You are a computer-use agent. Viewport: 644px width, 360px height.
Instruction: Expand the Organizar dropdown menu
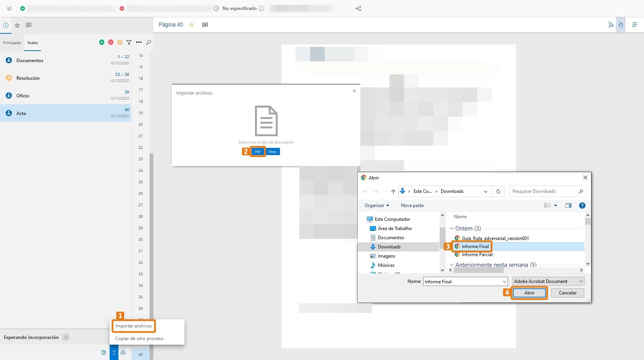point(376,205)
